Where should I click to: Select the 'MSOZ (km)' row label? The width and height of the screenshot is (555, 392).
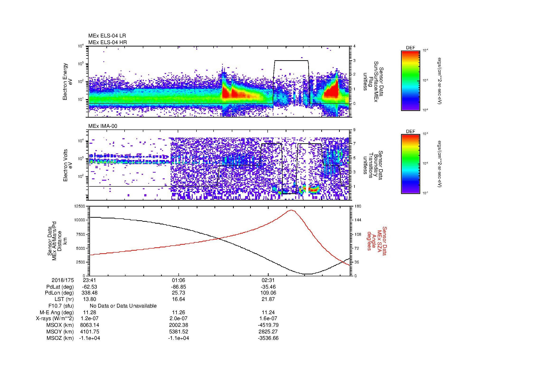pos(60,338)
